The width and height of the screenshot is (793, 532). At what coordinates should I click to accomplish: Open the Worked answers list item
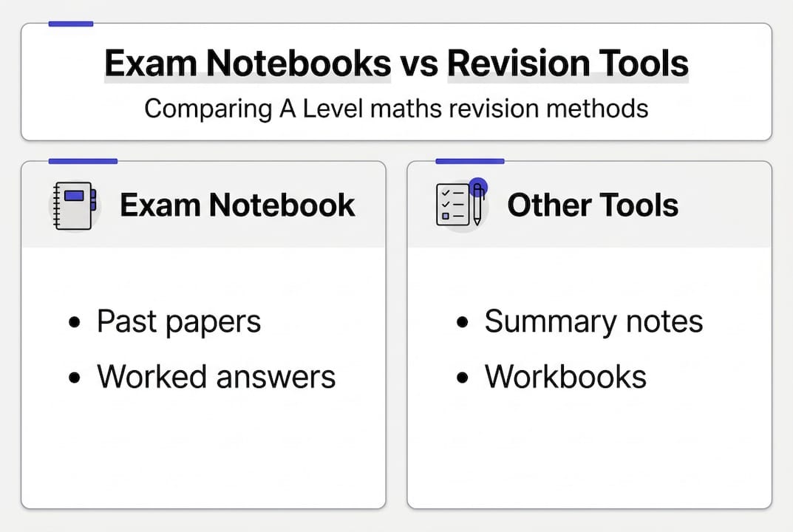tap(216, 377)
